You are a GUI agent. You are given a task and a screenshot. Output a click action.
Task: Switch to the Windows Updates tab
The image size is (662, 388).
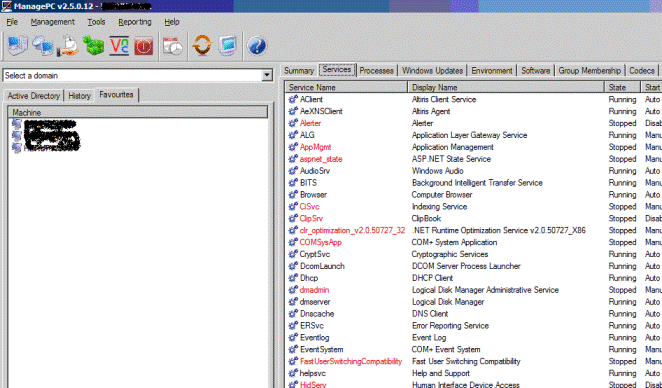click(x=432, y=71)
